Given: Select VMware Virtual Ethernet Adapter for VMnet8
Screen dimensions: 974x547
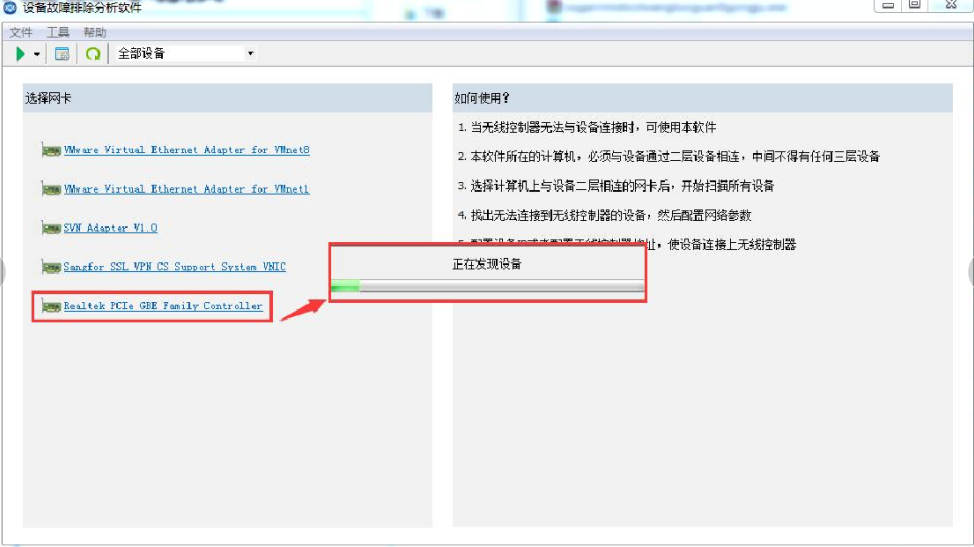Looking at the screenshot, I should (186, 150).
